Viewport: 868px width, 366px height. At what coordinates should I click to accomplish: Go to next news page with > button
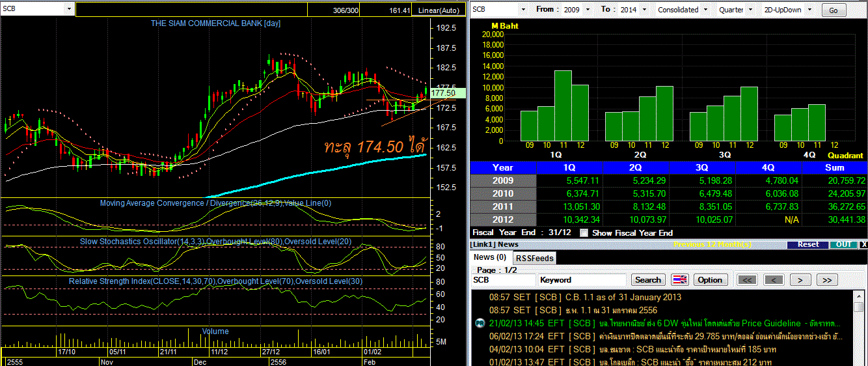click(x=800, y=280)
